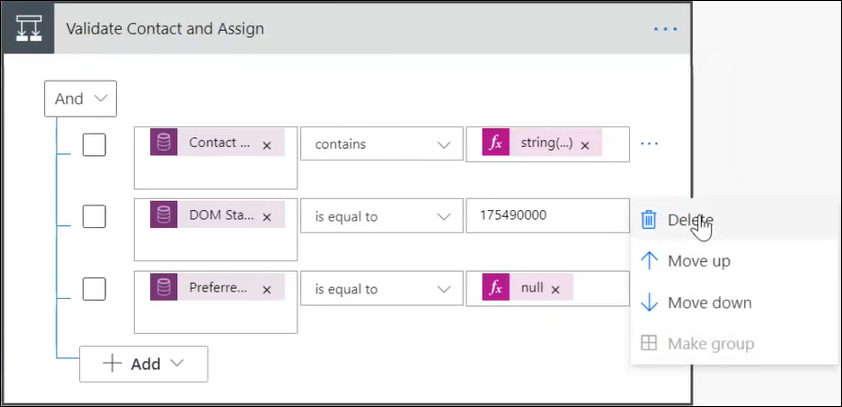Click the purple database icon on Contact token
Screen dimensions: 842x407
pyautogui.click(x=163, y=143)
